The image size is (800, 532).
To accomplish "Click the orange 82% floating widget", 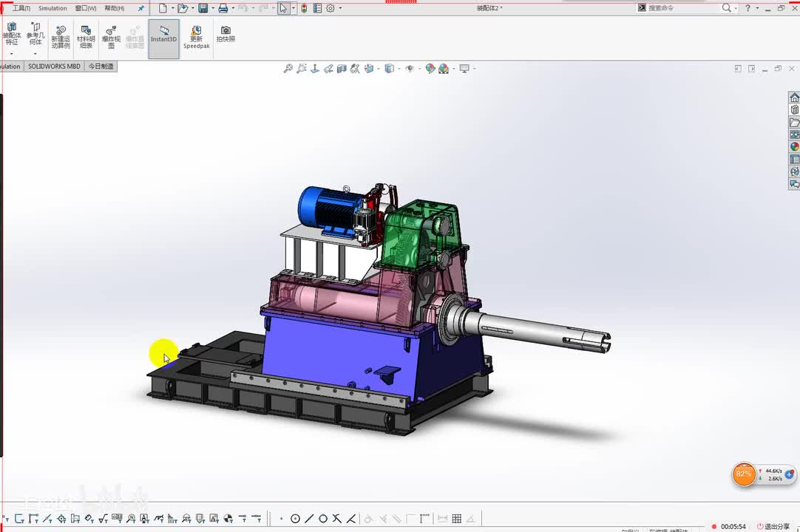I will 743,474.
